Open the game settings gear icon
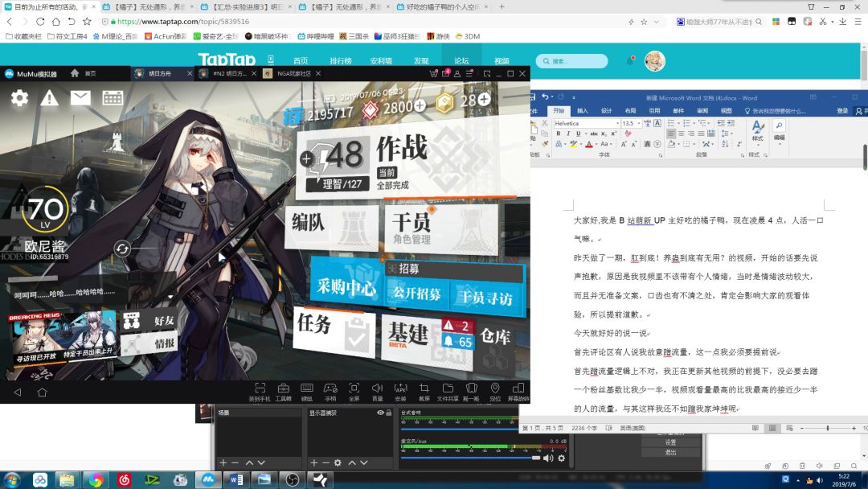Viewport: 868px width, 489px height. pyautogui.click(x=19, y=98)
